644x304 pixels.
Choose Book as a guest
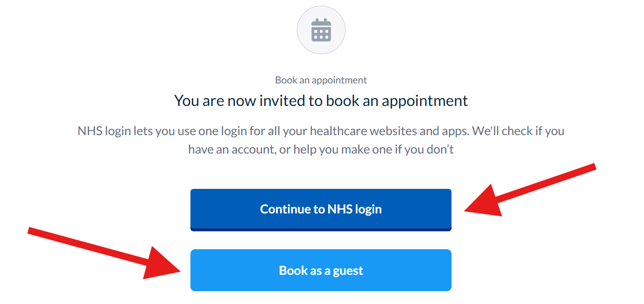tap(321, 270)
